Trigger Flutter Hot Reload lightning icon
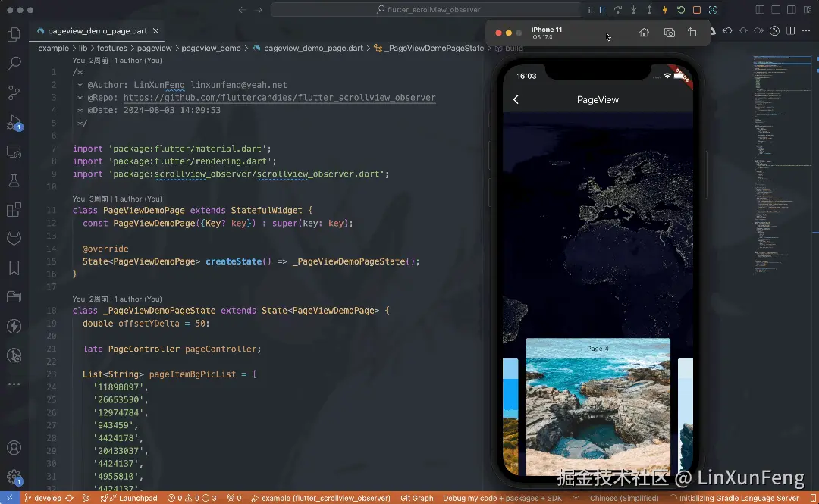 665,10
